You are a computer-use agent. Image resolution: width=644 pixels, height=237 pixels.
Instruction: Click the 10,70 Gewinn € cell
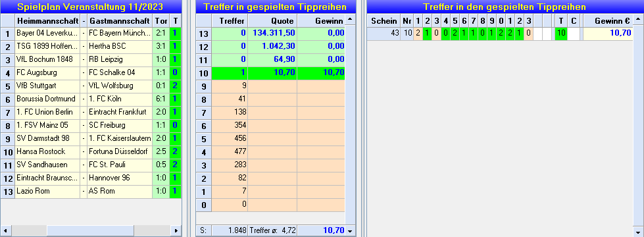607,34
